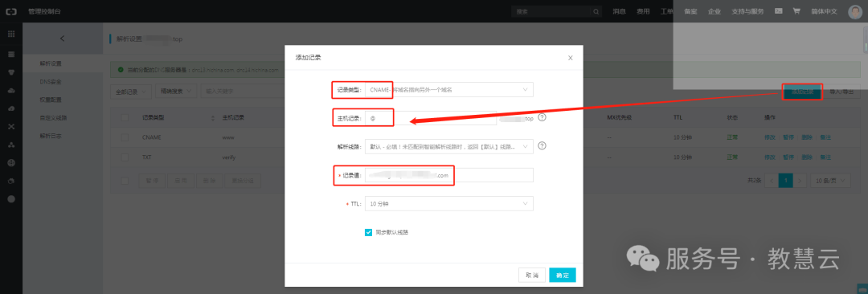Open the TTL 10 分钟 dropdown
The image size is (868, 294).
pos(449,204)
